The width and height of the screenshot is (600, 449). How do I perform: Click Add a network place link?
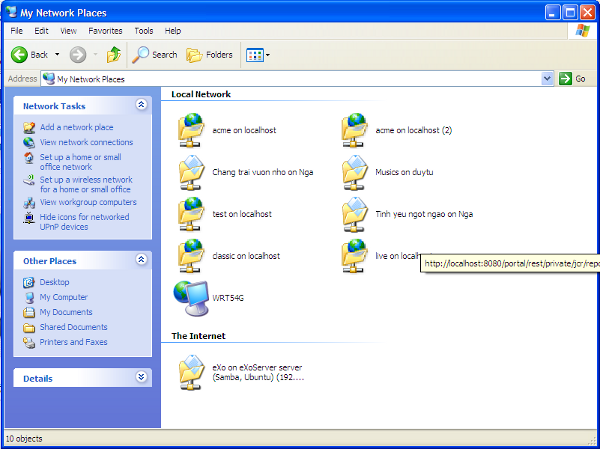coord(76,127)
